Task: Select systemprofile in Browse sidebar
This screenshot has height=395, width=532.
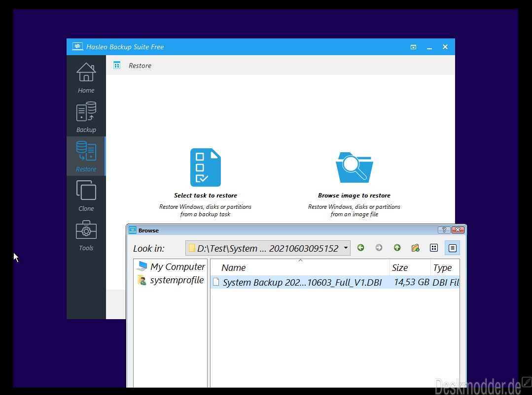Action: 170,280
